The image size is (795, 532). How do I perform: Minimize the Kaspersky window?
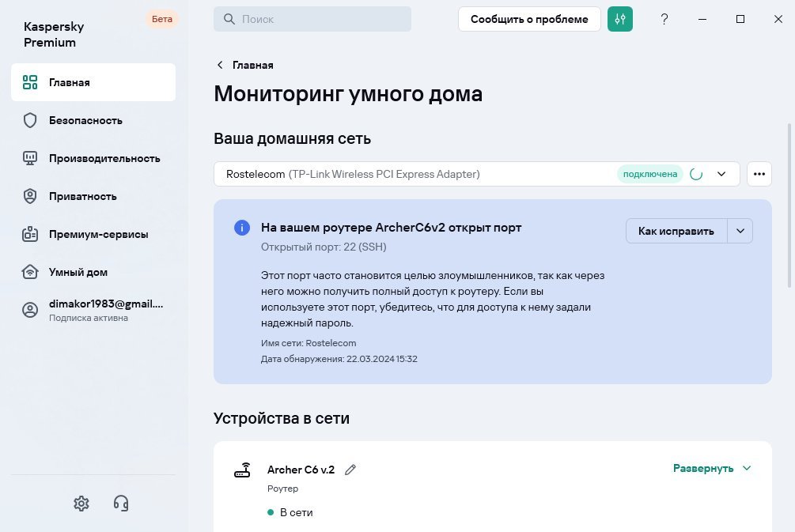pyautogui.click(x=702, y=19)
